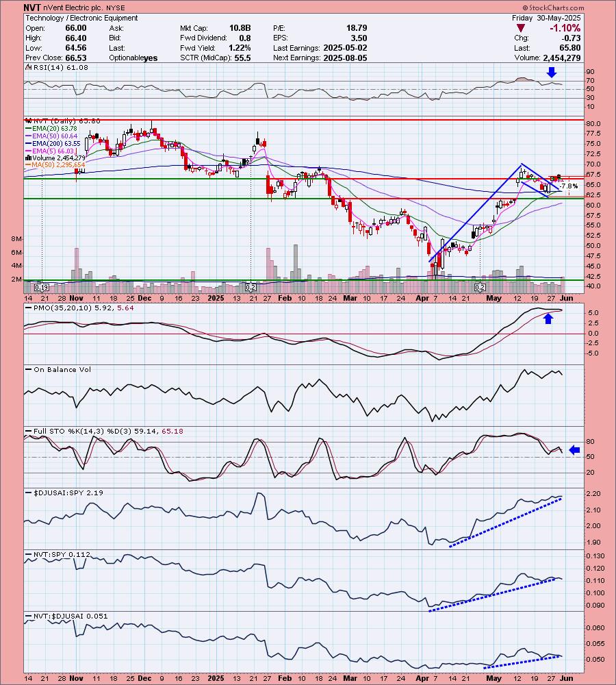Click the Open value 66.00
Screen dimensions: 616x685
click(x=76, y=28)
